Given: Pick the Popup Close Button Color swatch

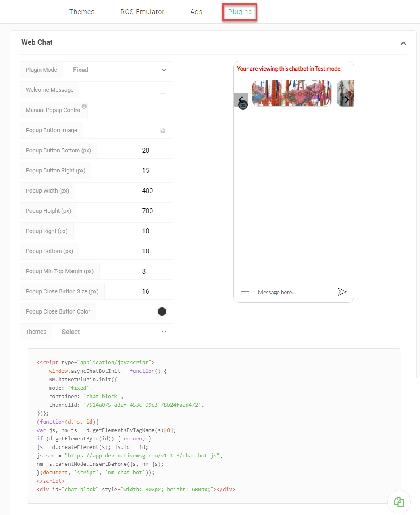Looking at the screenshot, I should [162, 311].
